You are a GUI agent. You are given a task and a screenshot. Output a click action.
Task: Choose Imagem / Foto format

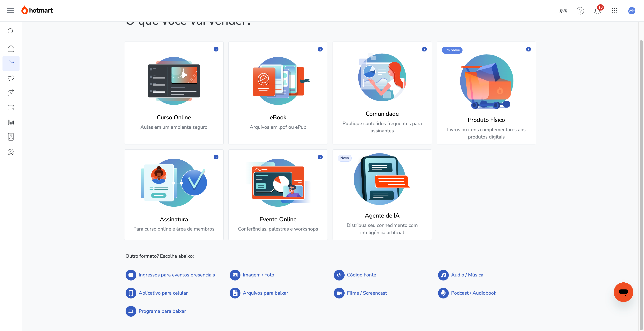[252, 275]
